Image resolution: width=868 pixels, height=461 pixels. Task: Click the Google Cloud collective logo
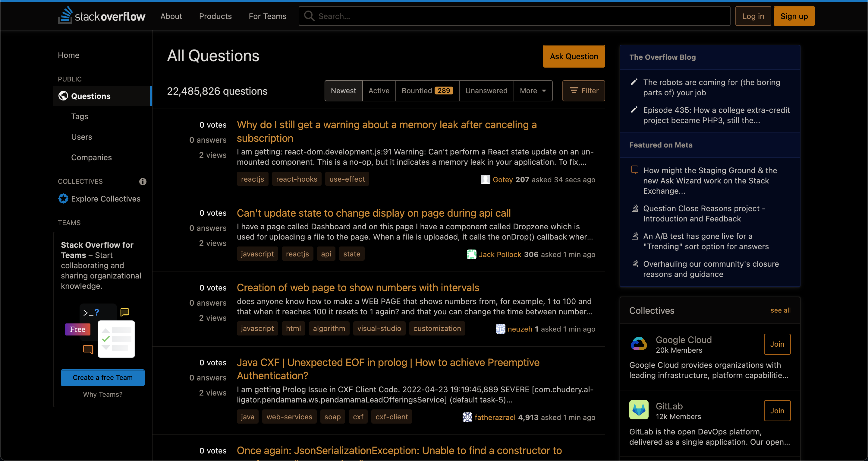[x=639, y=344]
